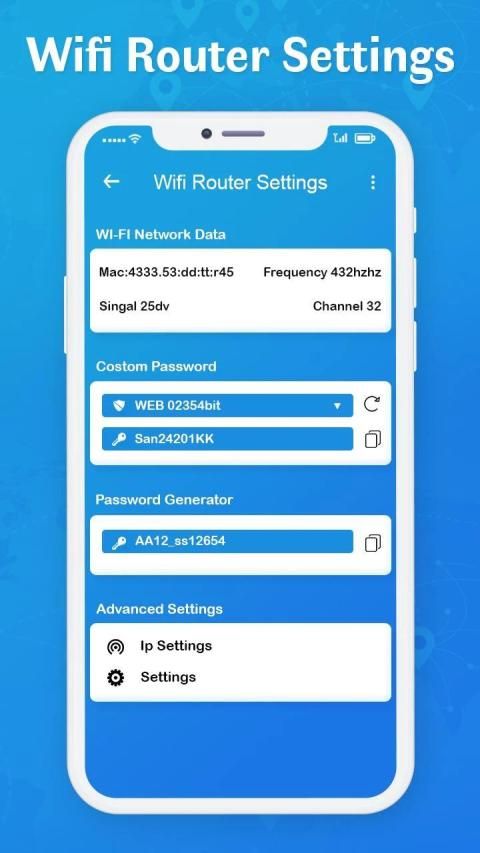Viewport: 480px width, 853px height.
Task: Click the shield icon in security dropdown
Action: tap(119, 405)
